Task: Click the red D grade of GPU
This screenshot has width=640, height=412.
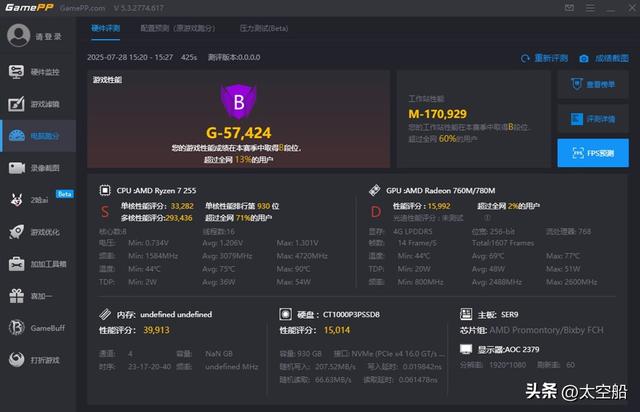Action: [x=376, y=212]
